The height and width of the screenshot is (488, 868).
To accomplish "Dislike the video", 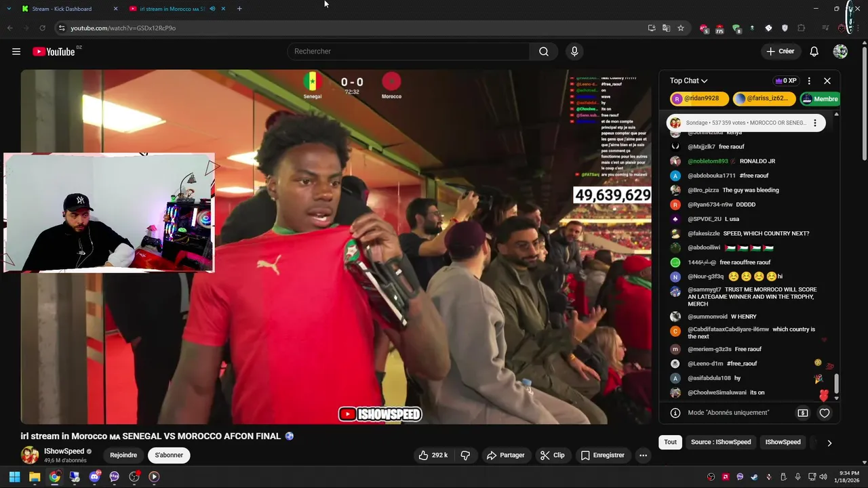I will (465, 455).
